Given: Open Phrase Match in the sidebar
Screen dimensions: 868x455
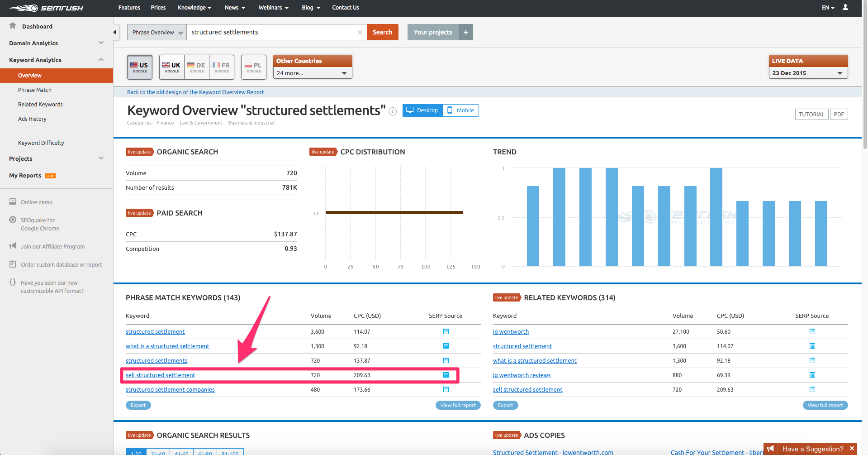Looking at the screenshot, I should pos(35,90).
